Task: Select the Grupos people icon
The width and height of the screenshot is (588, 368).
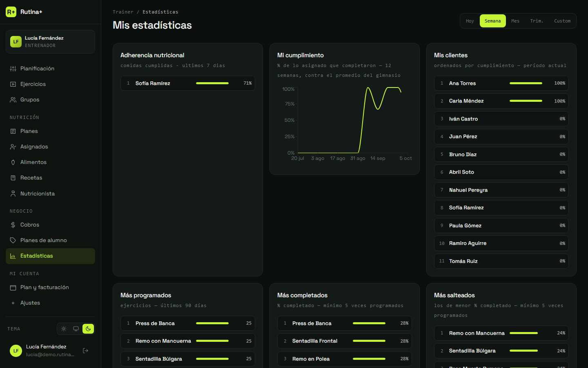Action: coord(13,100)
